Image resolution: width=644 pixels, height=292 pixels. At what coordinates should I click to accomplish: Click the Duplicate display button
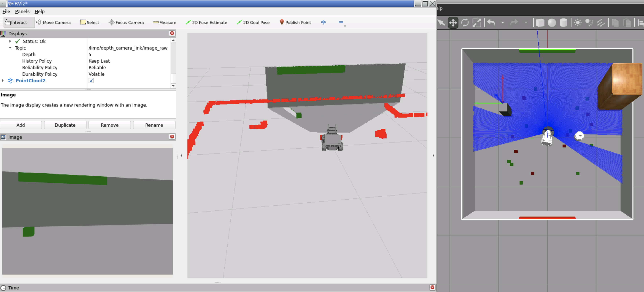(x=65, y=125)
